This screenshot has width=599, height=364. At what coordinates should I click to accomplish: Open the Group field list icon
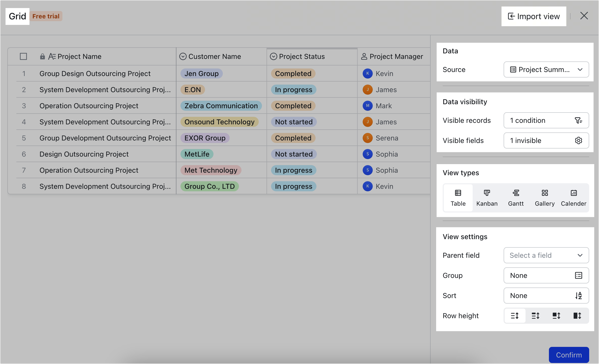(x=579, y=275)
